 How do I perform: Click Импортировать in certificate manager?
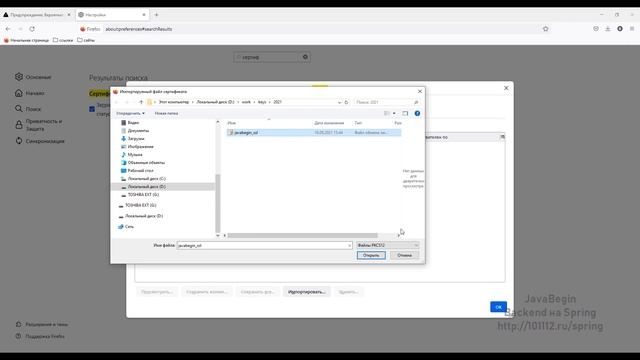[307, 292]
